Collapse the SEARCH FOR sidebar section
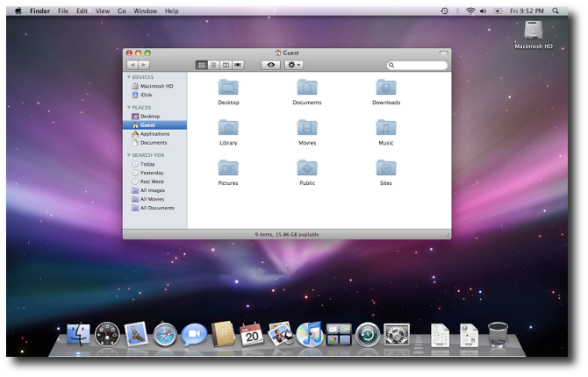This screenshot has width=588, height=377. click(x=129, y=155)
